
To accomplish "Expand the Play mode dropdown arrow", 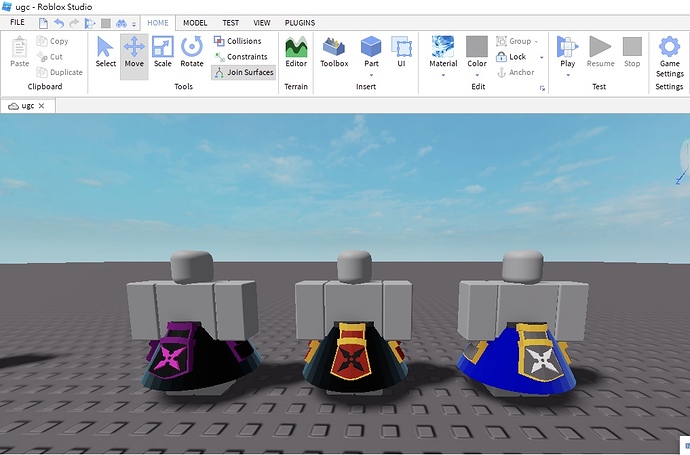I will [x=568, y=75].
